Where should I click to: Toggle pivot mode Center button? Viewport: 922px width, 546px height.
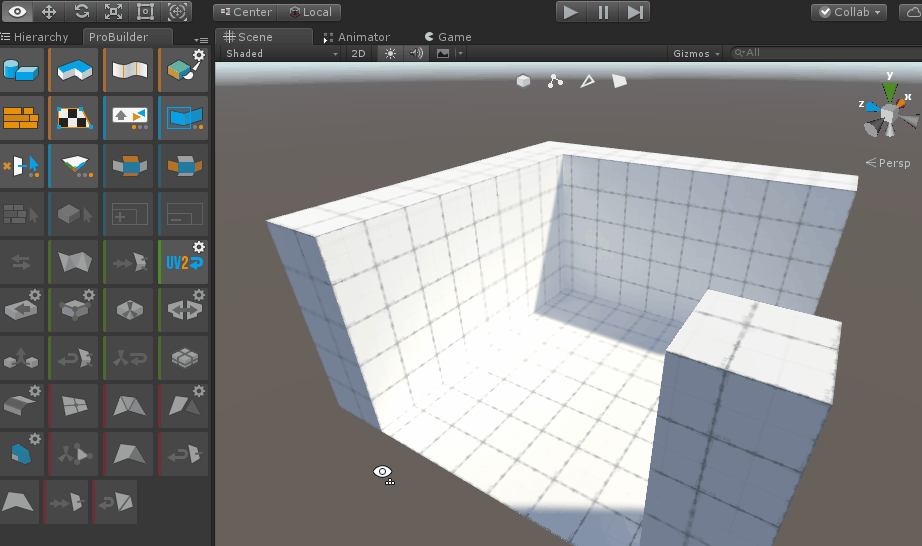(x=245, y=12)
